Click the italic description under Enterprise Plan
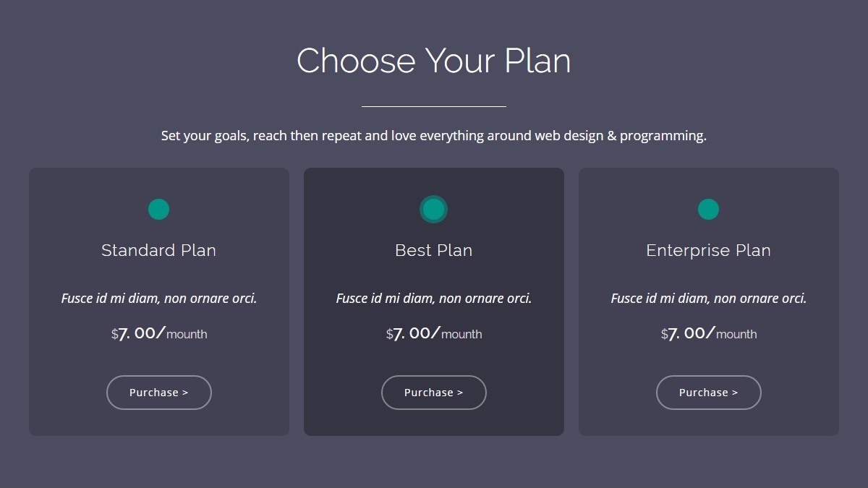Viewport: 868px width, 488px height. [708, 298]
